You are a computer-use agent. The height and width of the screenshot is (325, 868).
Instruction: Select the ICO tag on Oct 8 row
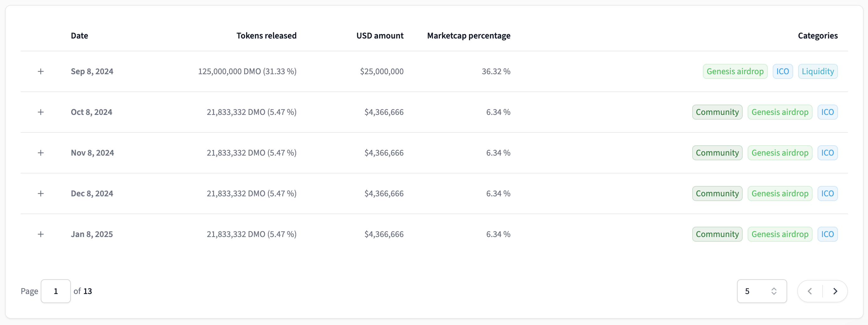pyautogui.click(x=828, y=112)
